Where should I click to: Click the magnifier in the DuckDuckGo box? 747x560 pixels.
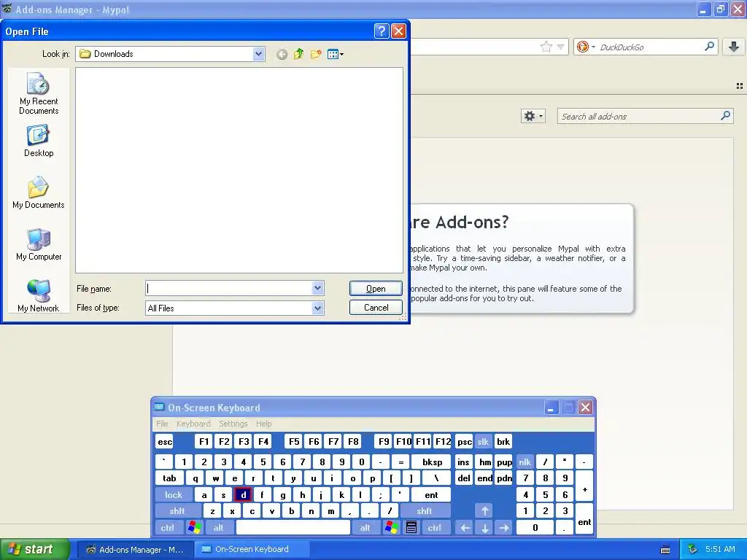pos(709,46)
